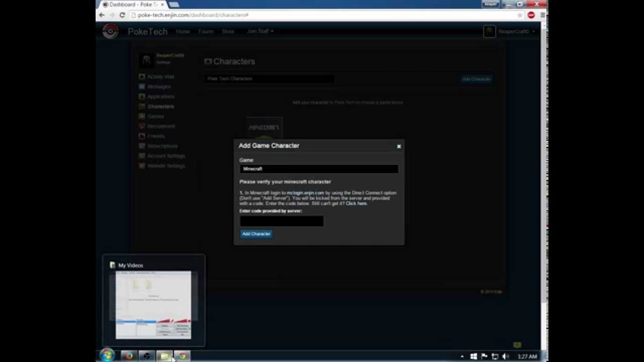This screenshot has width=644, height=362.
Task: Click the taskbar clock showing 1:27 AM
Action: pyautogui.click(x=527, y=356)
